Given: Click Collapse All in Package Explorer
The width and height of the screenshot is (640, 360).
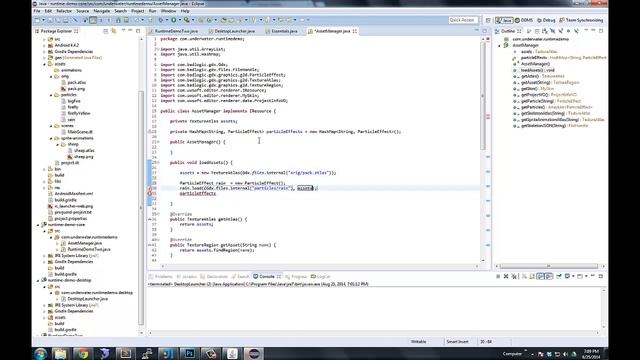Looking at the screenshot, I should 106,31.
